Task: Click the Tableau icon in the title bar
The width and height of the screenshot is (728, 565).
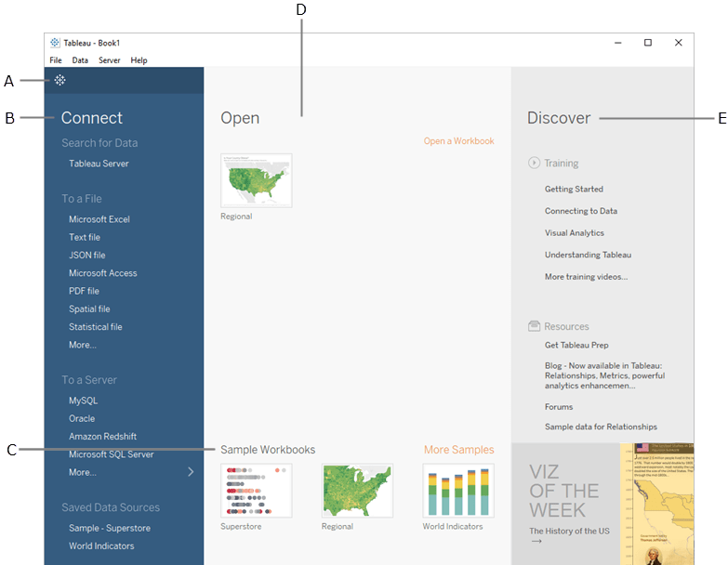Action: coord(55,43)
